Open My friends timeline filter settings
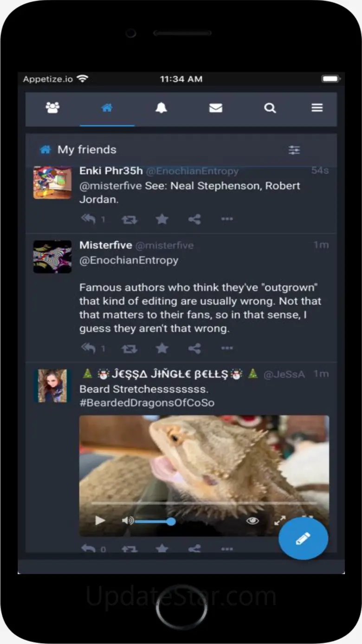Screen dimensions: 362x644 (294, 150)
